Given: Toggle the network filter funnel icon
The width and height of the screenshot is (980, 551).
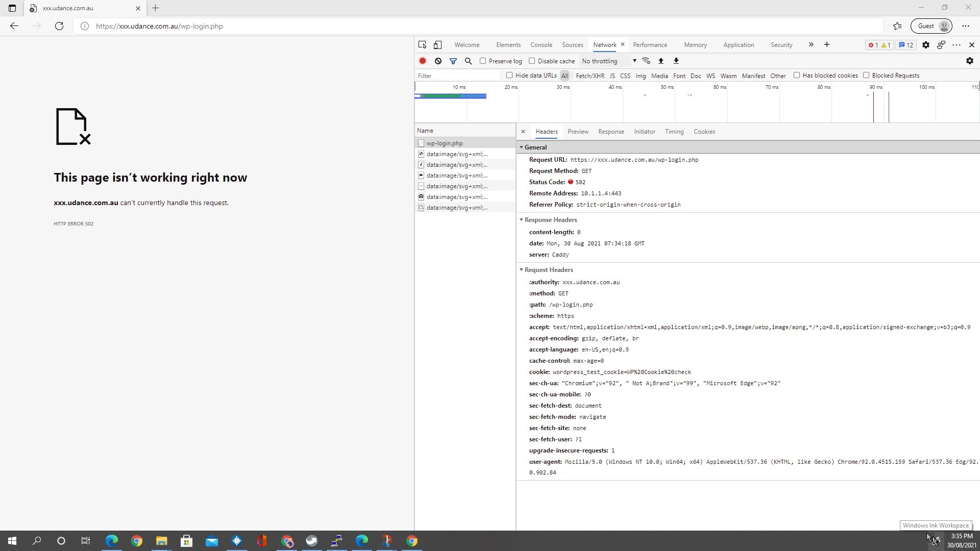Looking at the screenshot, I should 453,61.
